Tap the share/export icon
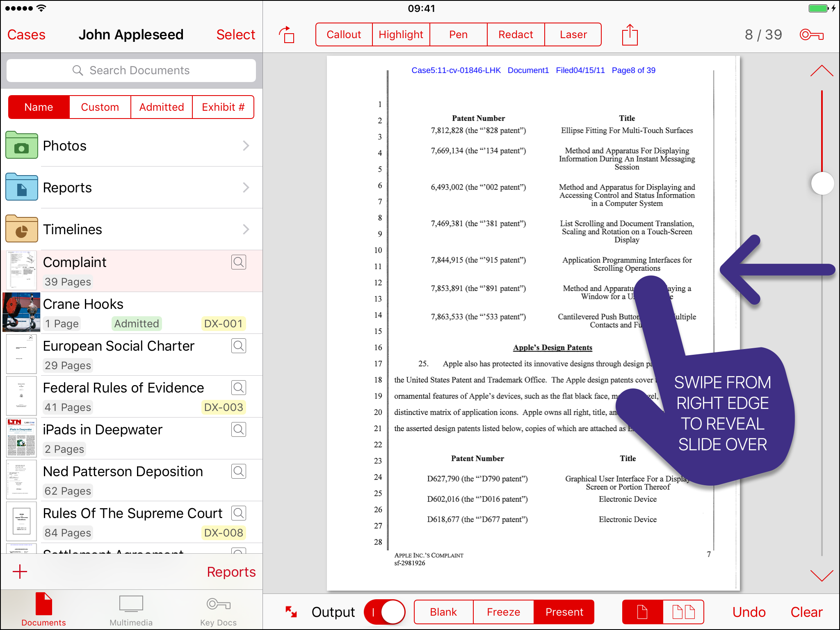The height and width of the screenshot is (630, 840). (630, 35)
